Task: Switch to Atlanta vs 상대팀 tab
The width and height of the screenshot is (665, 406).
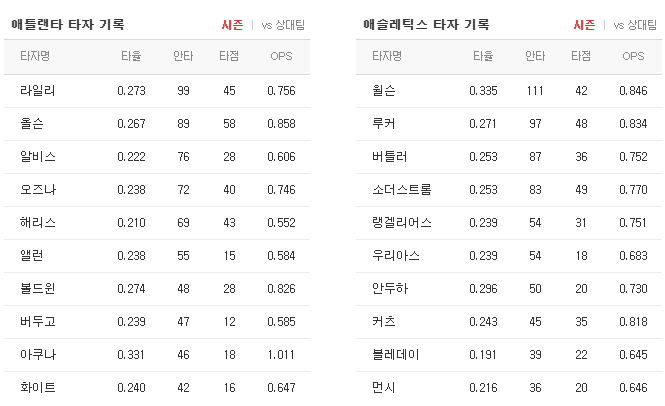Action: [283, 25]
